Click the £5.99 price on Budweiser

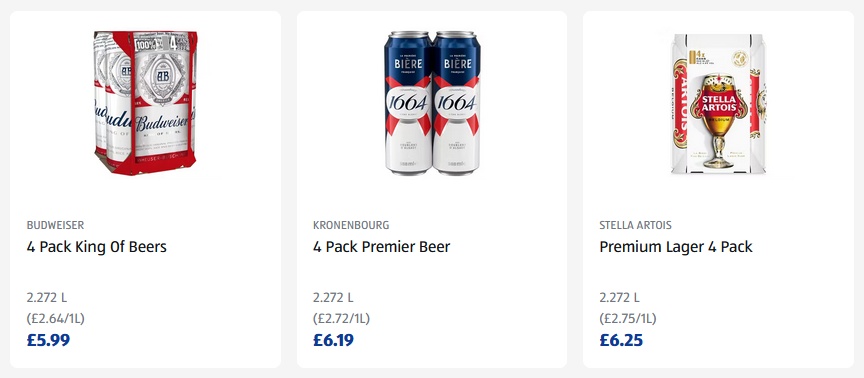pos(48,340)
